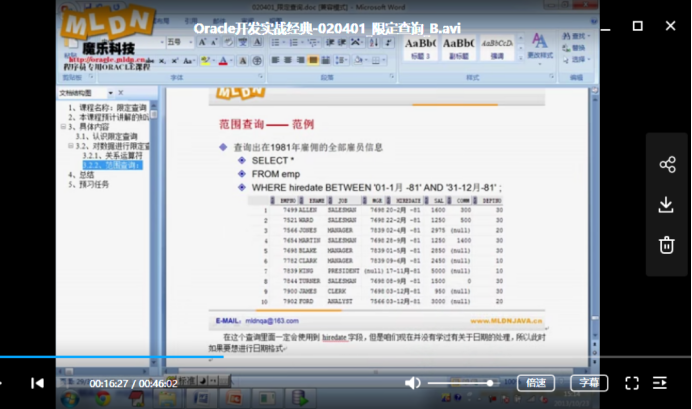Click 查找 Find in editing group
Screen dimensions: 692x409
[575, 36]
